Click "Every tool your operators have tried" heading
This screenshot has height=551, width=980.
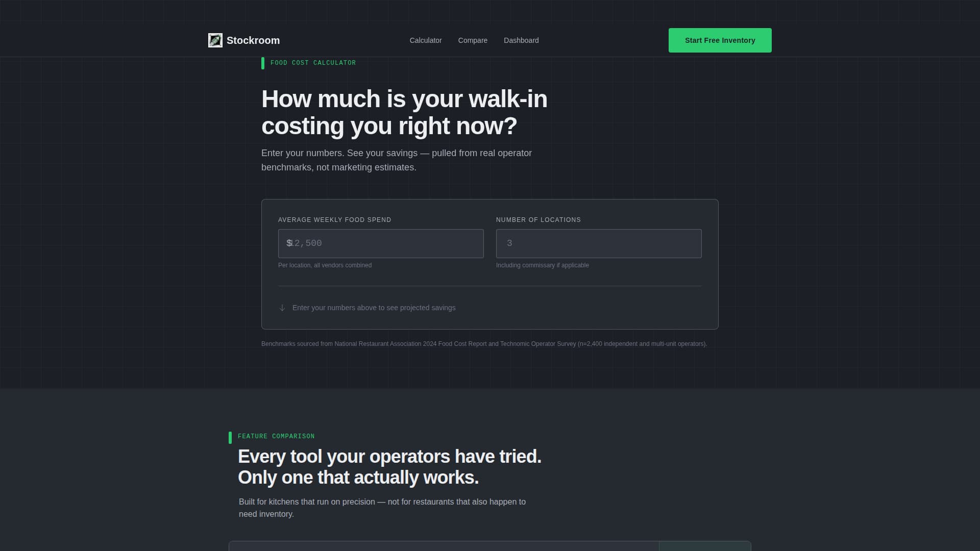click(x=389, y=467)
